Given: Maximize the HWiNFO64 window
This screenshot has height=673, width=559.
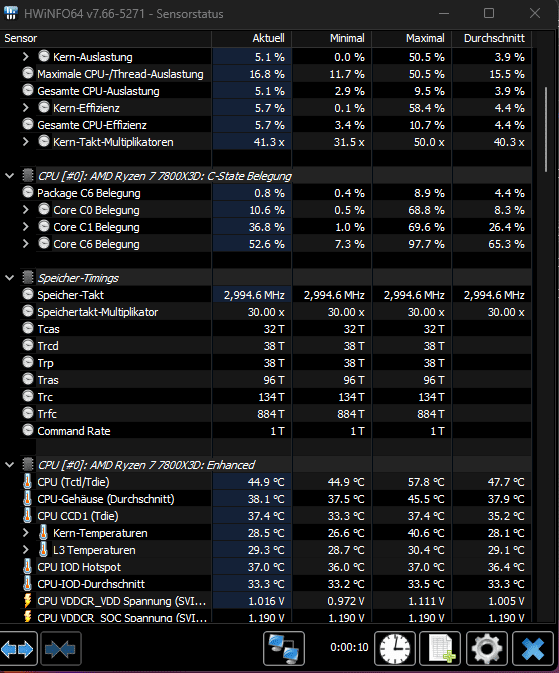Looking at the screenshot, I should coord(489,13).
